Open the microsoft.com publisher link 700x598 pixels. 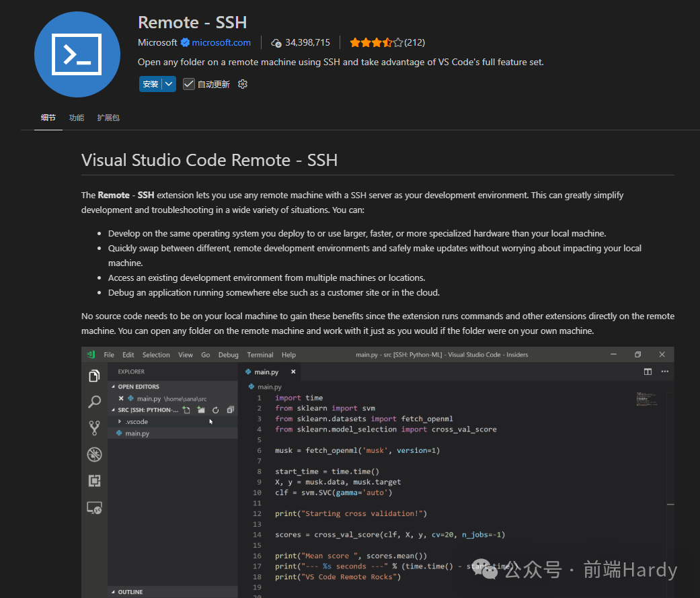point(221,42)
